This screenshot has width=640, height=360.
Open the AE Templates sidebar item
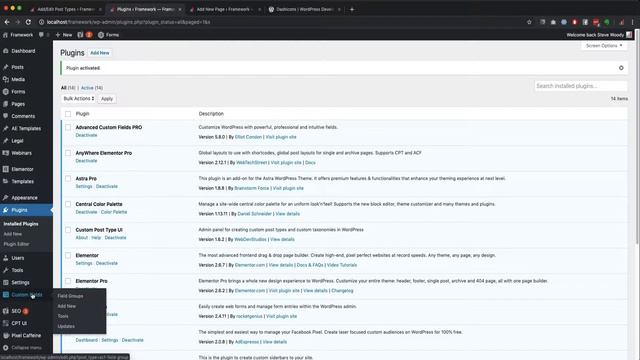pos(26,129)
